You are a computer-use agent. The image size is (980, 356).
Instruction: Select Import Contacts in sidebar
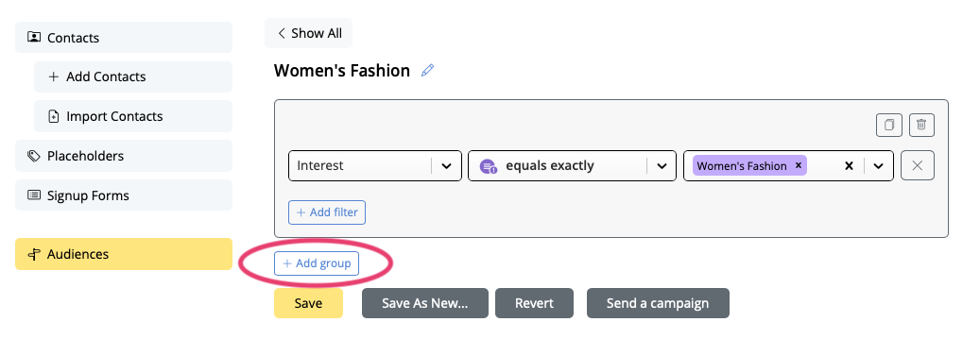(133, 116)
